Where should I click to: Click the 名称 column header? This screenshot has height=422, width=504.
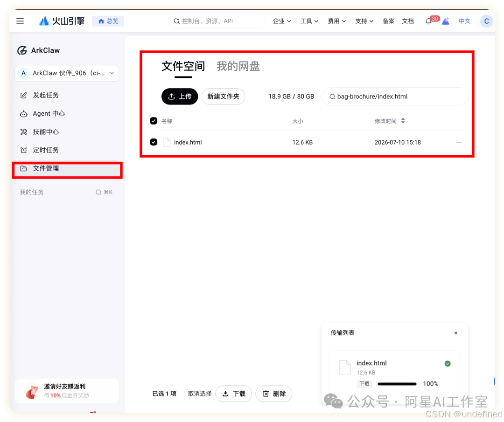(167, 121)
